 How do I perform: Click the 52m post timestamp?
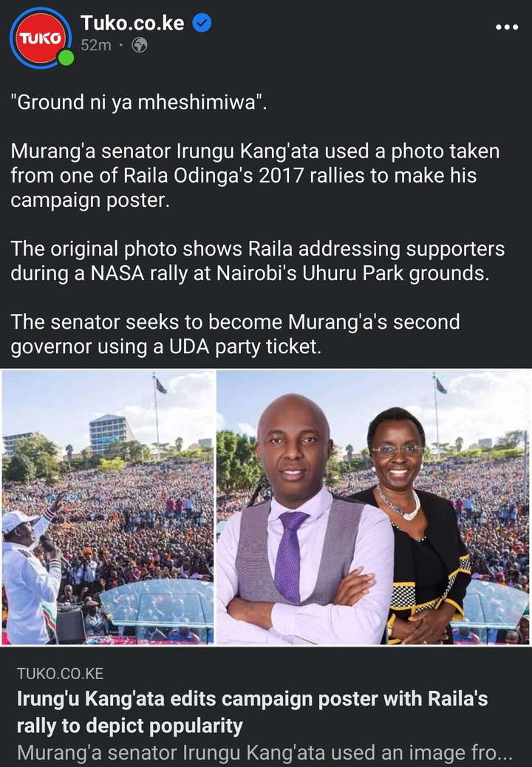(96, 45)
